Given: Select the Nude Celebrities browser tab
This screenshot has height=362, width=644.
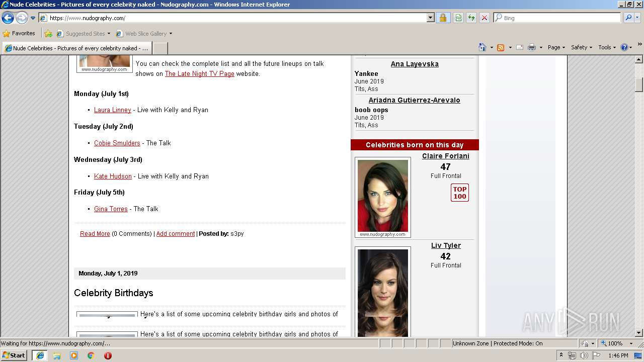Looking at the screenshot, I should pyautogui.click(x=76, y=48).
